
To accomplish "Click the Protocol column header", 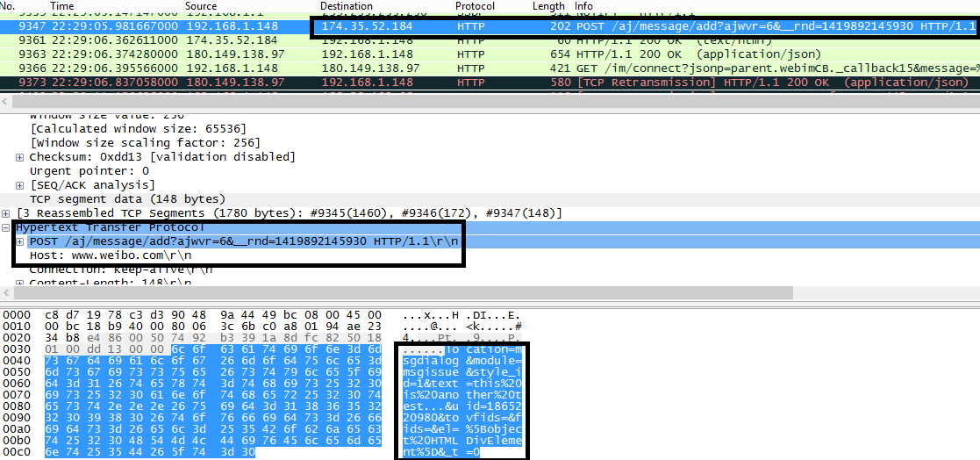I will pos(475,6).
